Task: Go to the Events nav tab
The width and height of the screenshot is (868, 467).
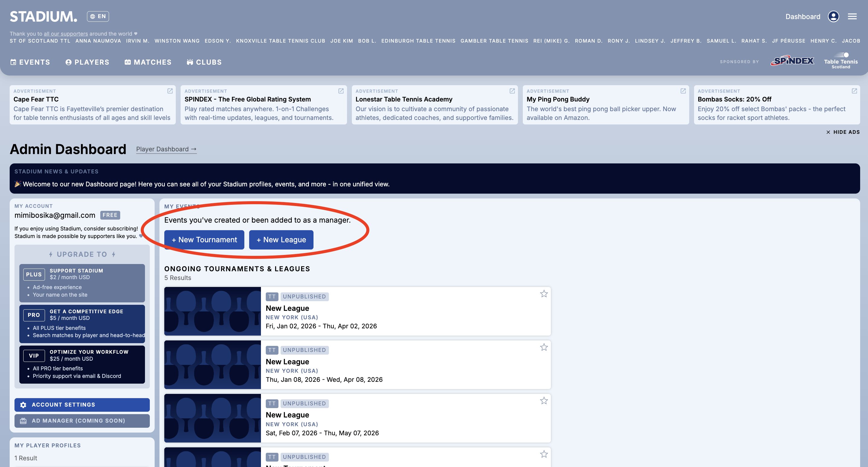Action: coord(30,62)
